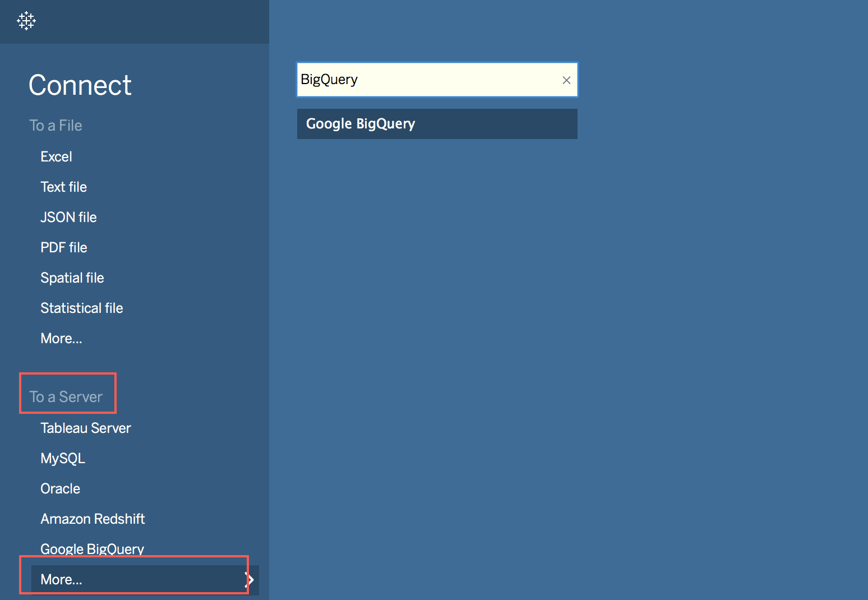Click the Tableau logo icon
The image size is (868, 600).
click(x=26, y=21)
